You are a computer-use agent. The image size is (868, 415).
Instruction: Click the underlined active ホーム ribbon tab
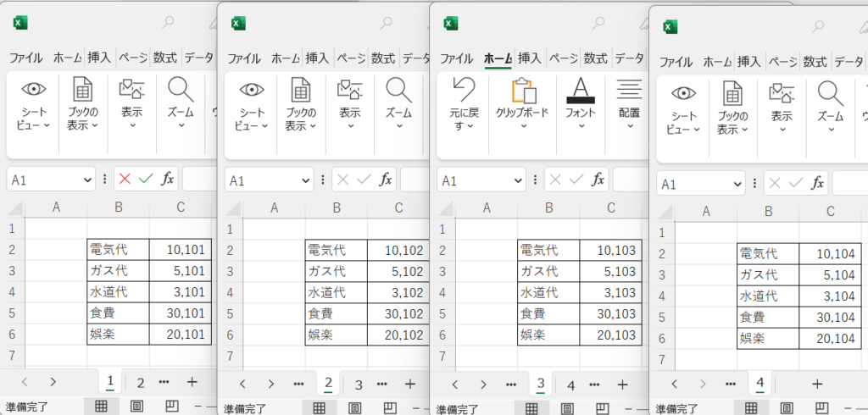click(497, 58)
